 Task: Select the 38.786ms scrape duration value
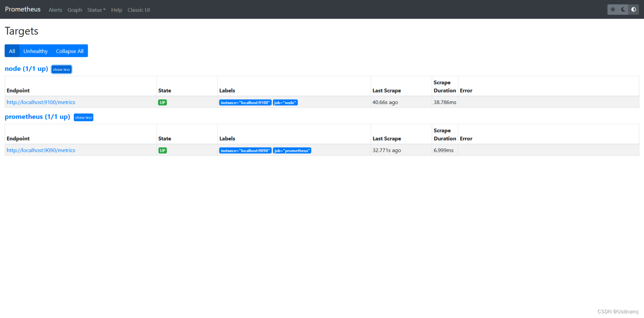445,103
